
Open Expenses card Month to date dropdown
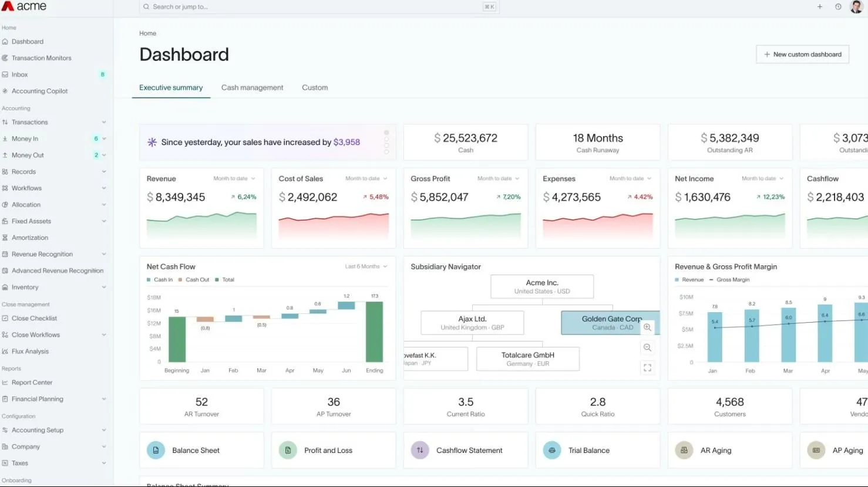(631, 178)
